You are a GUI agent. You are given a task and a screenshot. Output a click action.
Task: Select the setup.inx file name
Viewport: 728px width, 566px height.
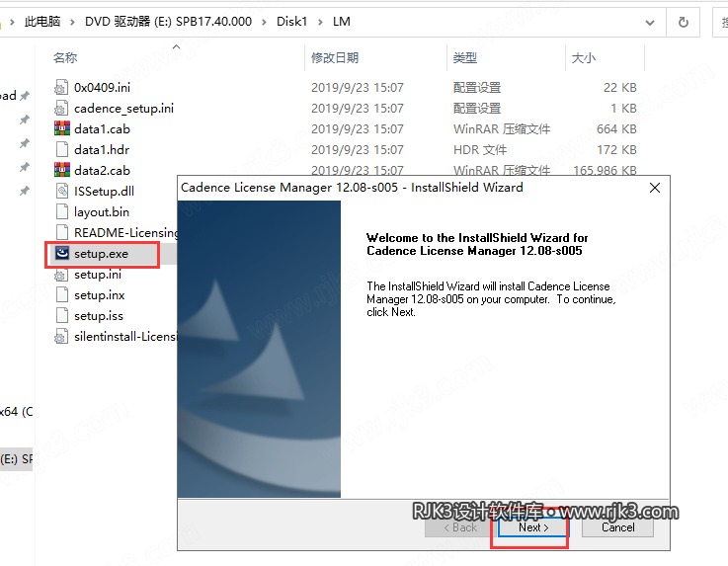click(100, 294)
